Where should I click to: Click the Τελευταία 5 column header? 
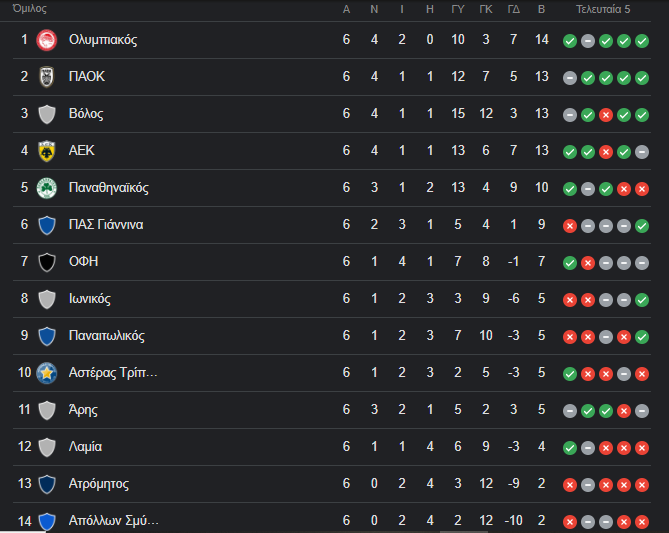coord(603,9)
